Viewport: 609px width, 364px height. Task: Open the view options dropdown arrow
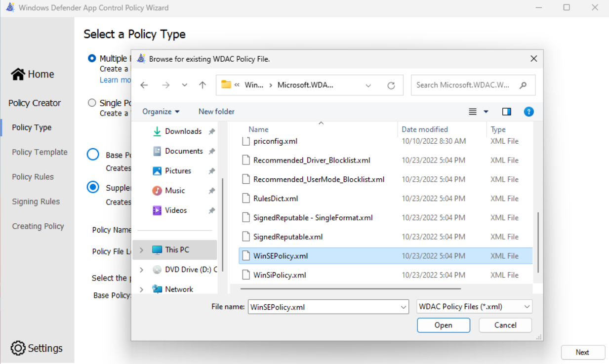486,112
